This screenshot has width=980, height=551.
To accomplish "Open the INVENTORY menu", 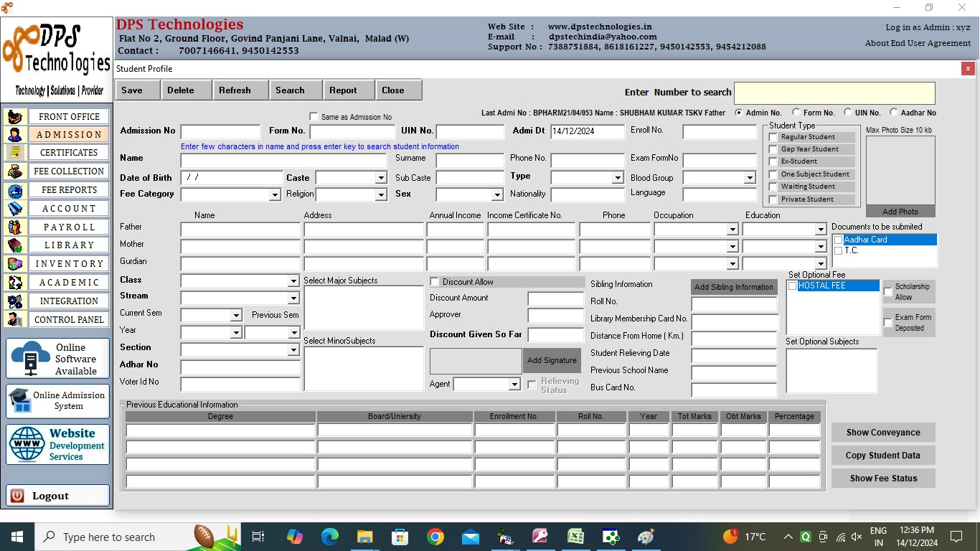I will pyautogui.click(x=69, y=264).
